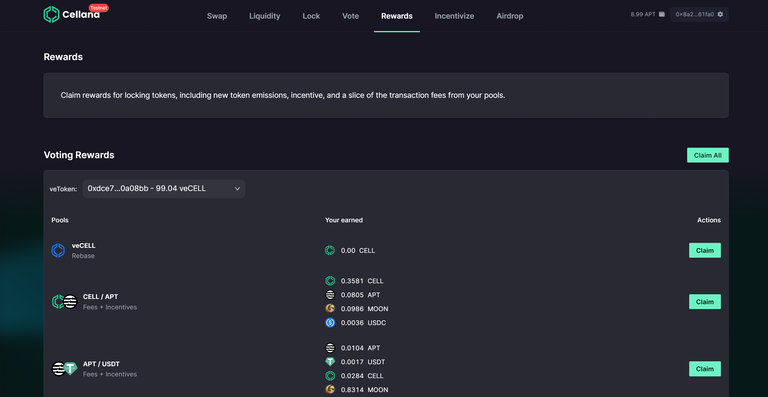Click the 8.99 APT balance text

tap(643, 14)
